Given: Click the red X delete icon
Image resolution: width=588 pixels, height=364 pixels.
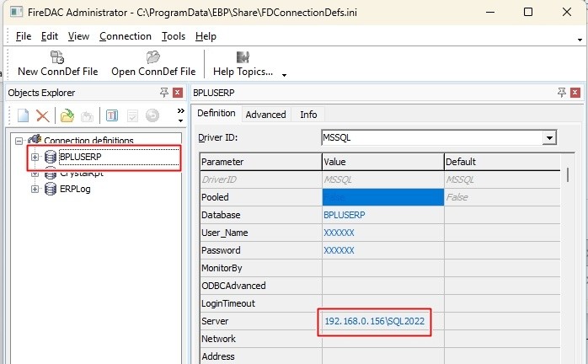Looking at the screenshot, I should coord(42,115).
